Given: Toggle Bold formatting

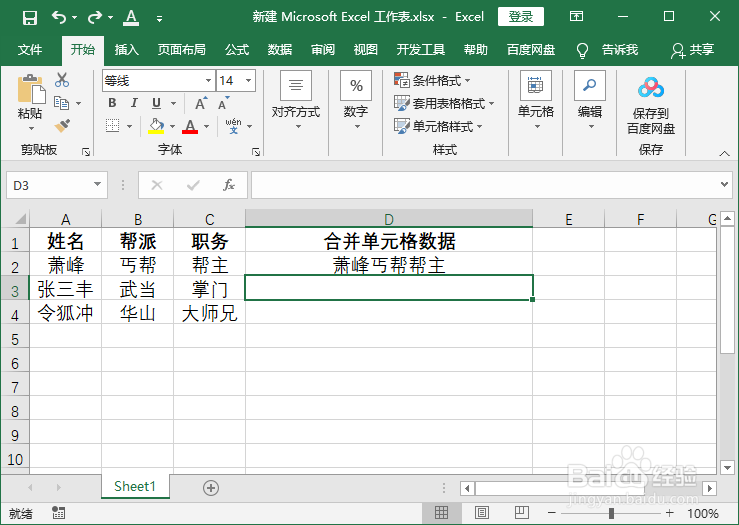Looking at the screenshot, I should (x=112, y=103).
